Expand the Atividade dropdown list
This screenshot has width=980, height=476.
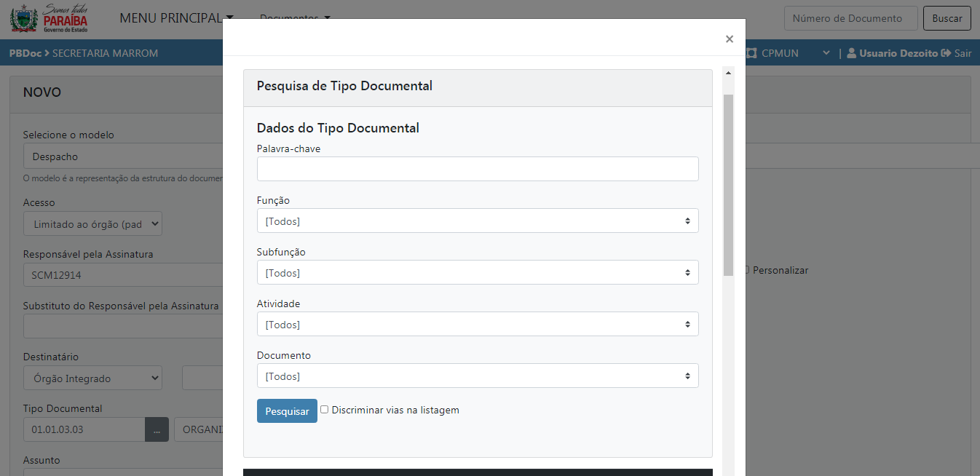478,325
